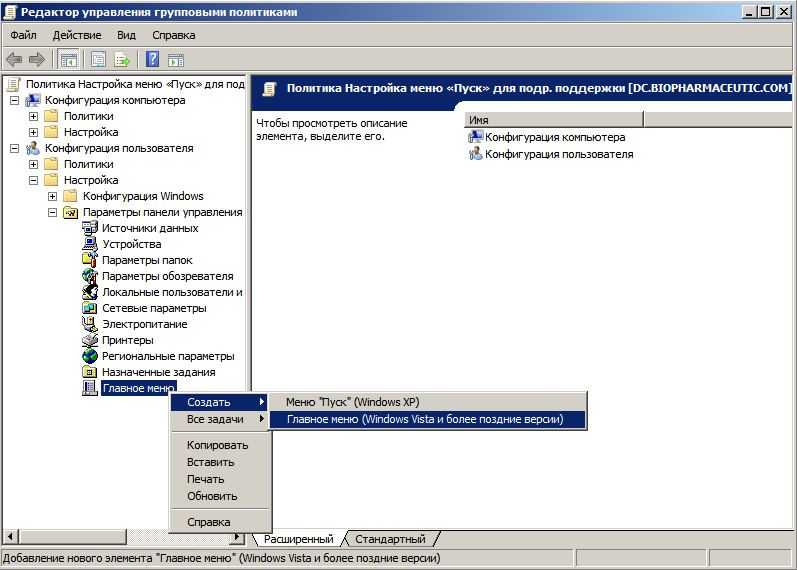Click the Имя column header
Image resolution: width=797 pixels, height=570 pixels.
click(554, 120)
